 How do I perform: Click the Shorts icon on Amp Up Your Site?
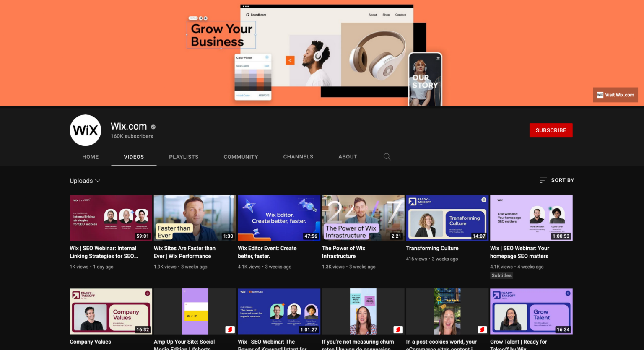click(x=229, y=329)
